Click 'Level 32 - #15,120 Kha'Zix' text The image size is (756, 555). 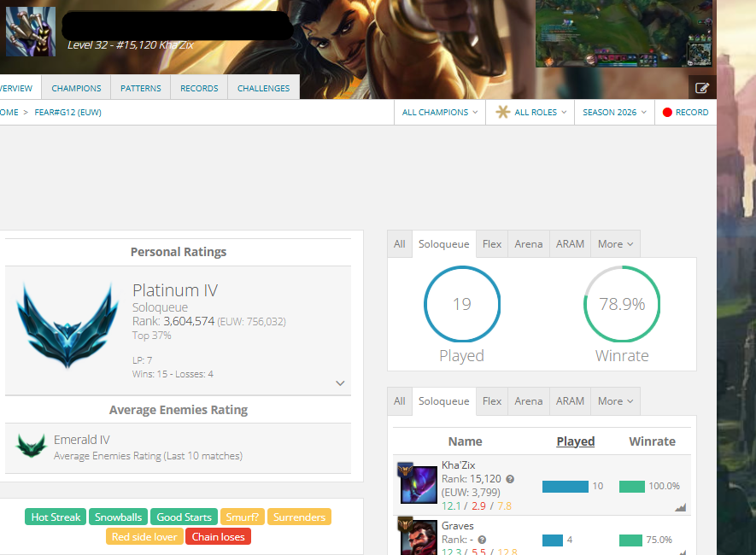pyautogui.click(x=130, y=45)
